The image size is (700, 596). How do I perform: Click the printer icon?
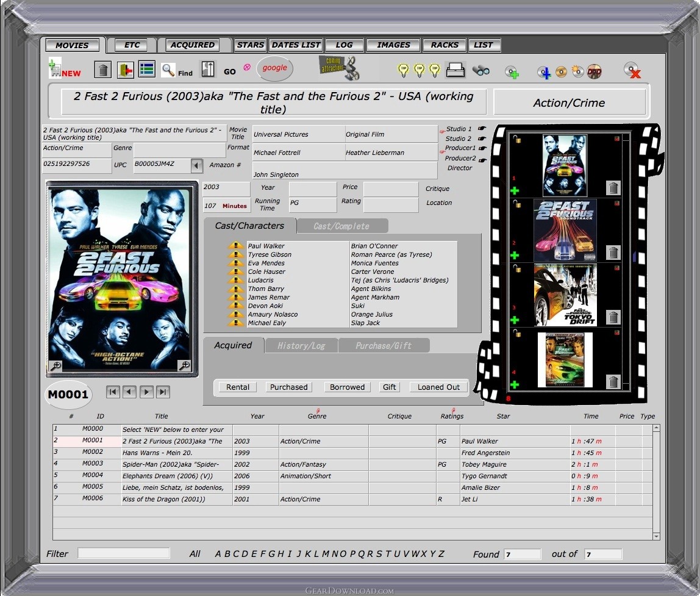tap(455, 70)
